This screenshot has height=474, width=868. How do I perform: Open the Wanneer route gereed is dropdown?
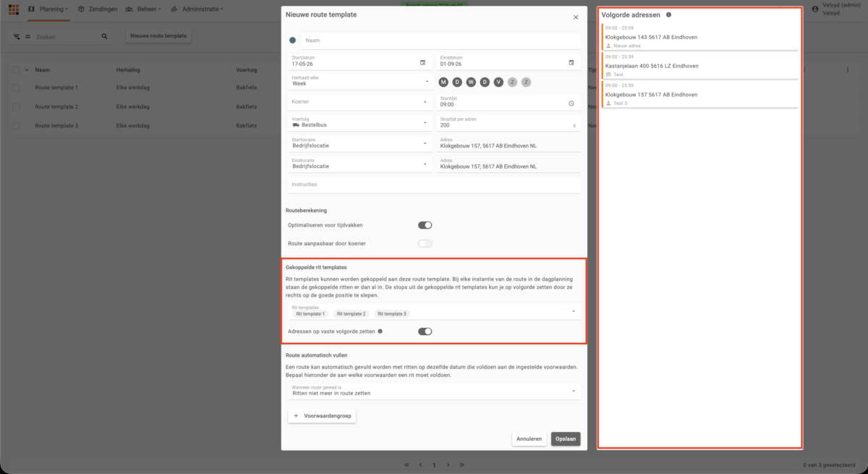coord(434,391)
